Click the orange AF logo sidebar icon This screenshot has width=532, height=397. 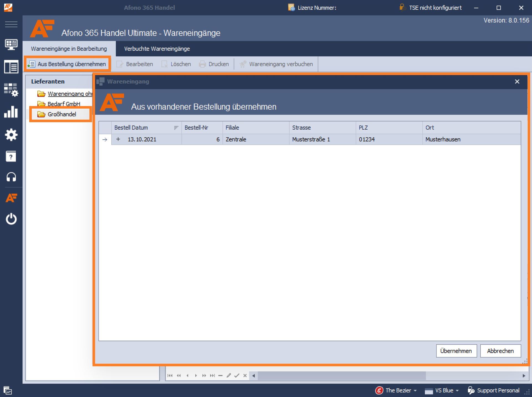coord(11,198)
